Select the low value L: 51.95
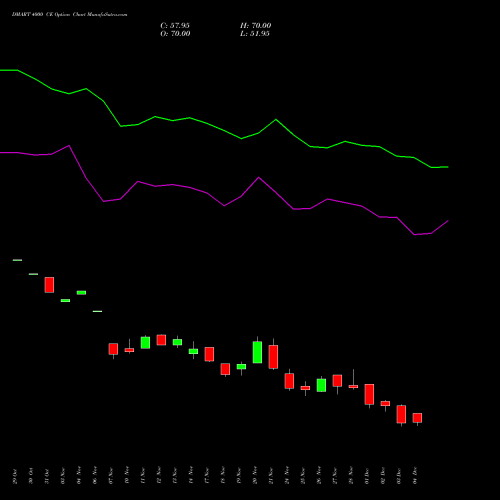The height and width of the screenshot is (500, 500). point(255,34)
